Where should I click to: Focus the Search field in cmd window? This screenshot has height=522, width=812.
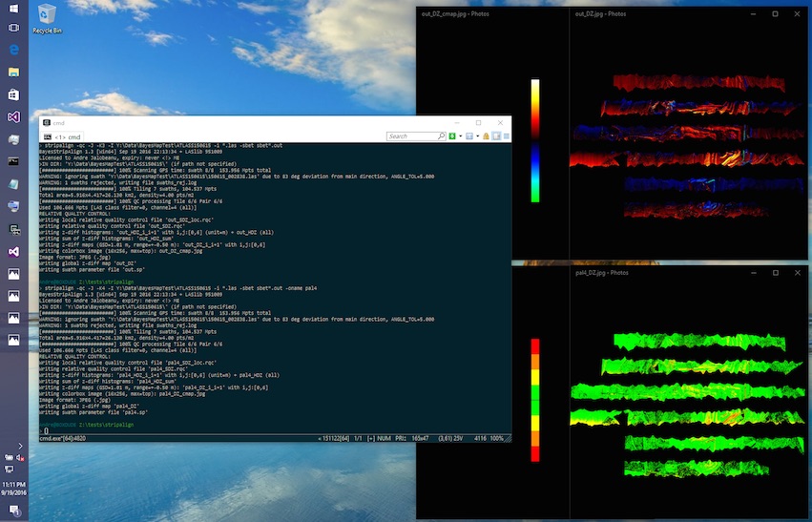[x=416, y=136]
